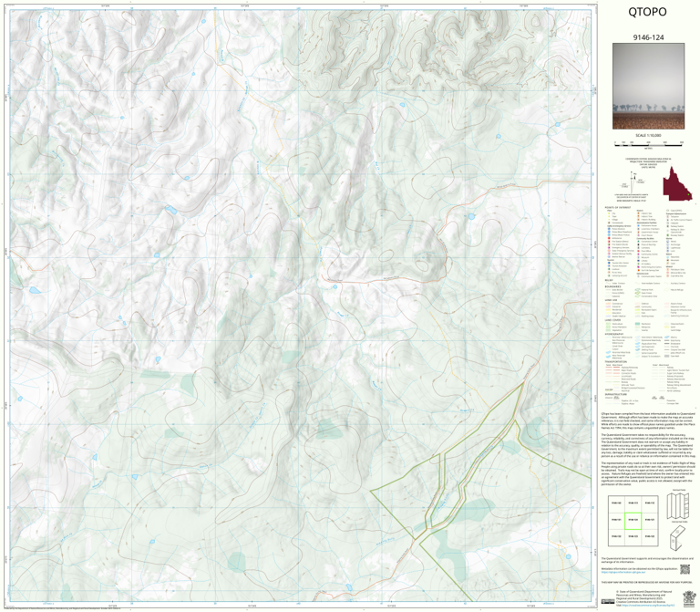This screenshot has width=700, height=612.
Task: Click the TRANSPORTATION legend heading
Action: (616, 362)
